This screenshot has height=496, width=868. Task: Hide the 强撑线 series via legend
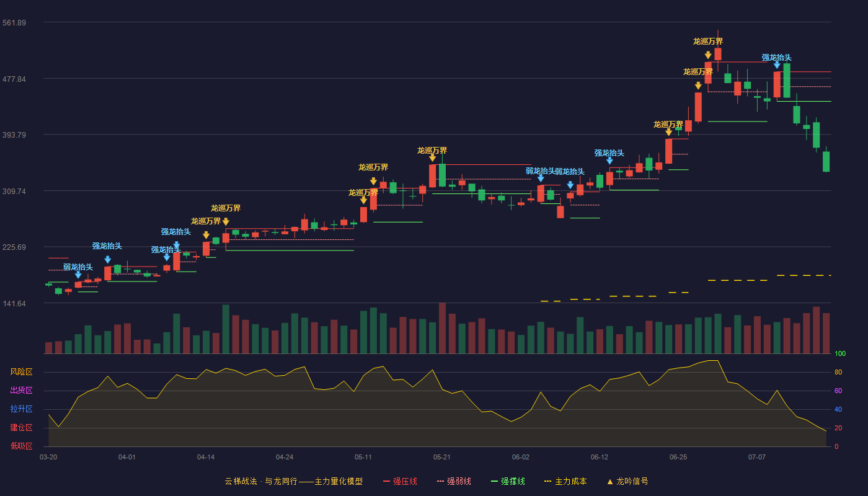coord(508,481)
